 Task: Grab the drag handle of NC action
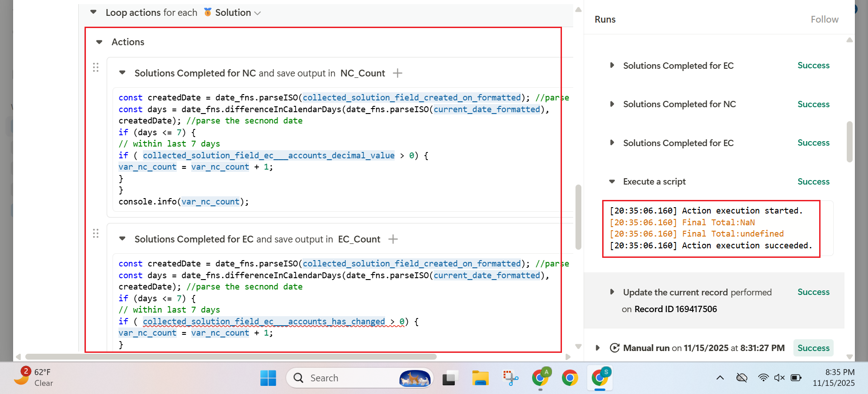[96, 67]
